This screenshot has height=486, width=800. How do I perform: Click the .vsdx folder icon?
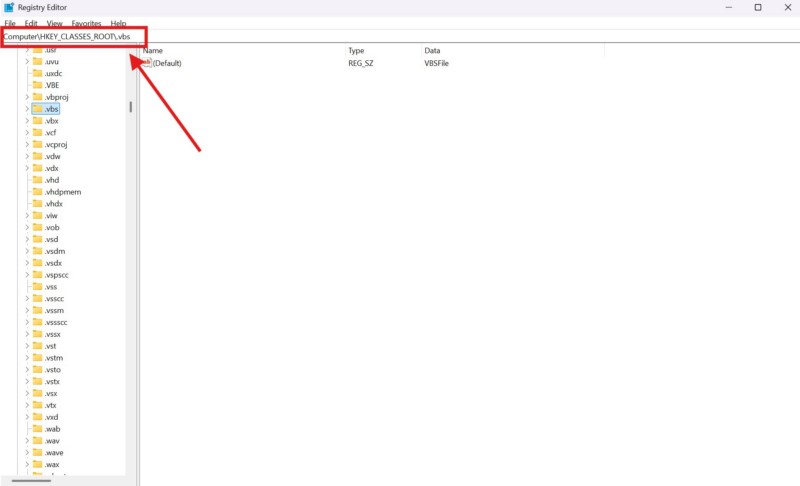click(x=37, y=263)
